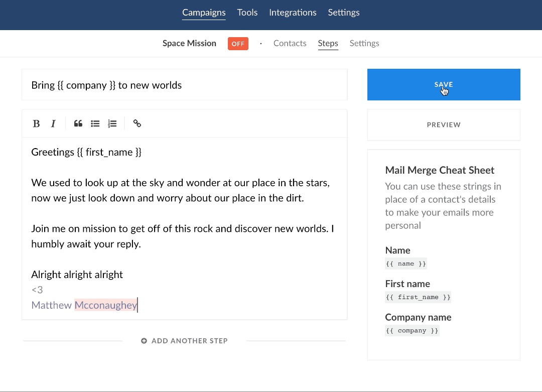Open the Campaigns menu
The height and width of the screenshot is (392, 542).
pyautogui.click(x=204, y=13)
